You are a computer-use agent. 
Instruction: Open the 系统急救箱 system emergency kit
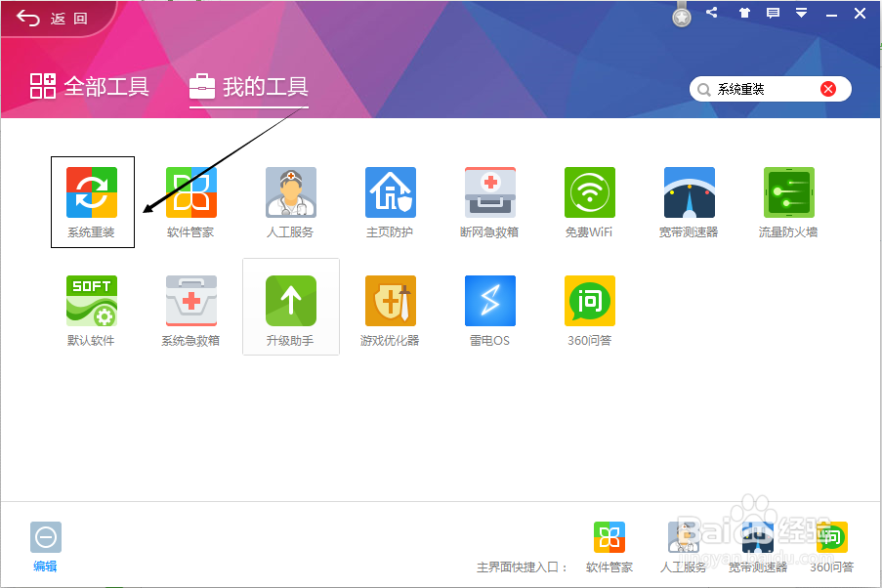pos(190,300)
